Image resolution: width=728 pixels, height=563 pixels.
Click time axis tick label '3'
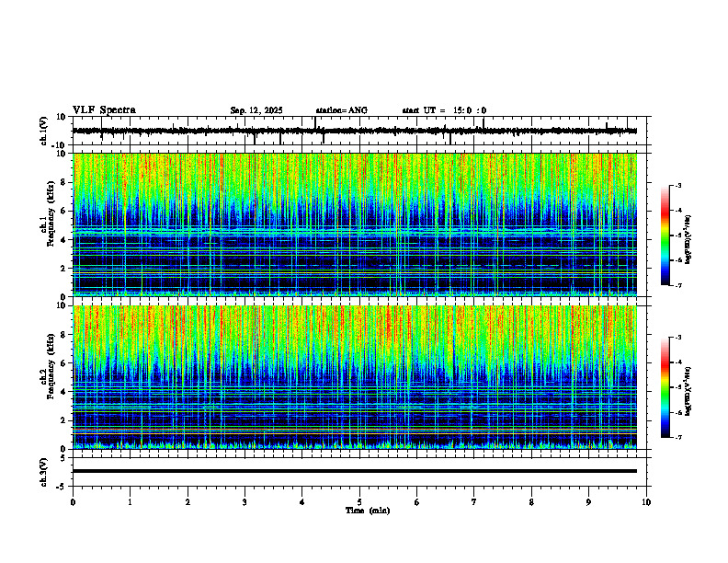coord(245,502)
